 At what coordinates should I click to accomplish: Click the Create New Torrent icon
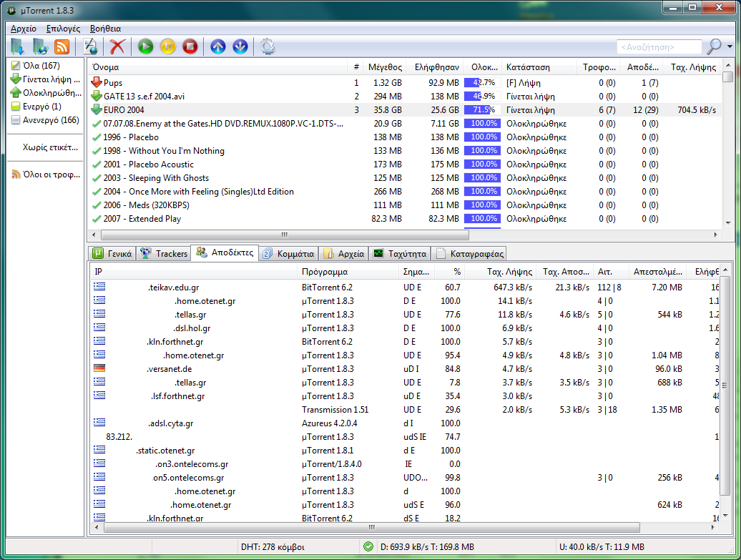coord(90,46)
